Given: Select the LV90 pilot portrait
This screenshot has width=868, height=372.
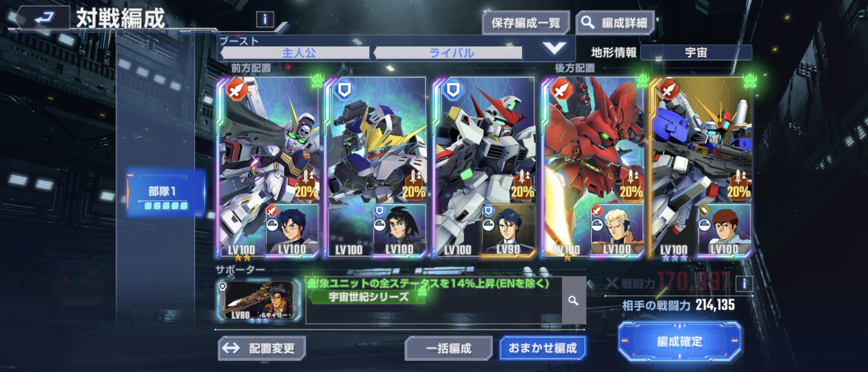Looking at the screenshot, I should point(508,230).
